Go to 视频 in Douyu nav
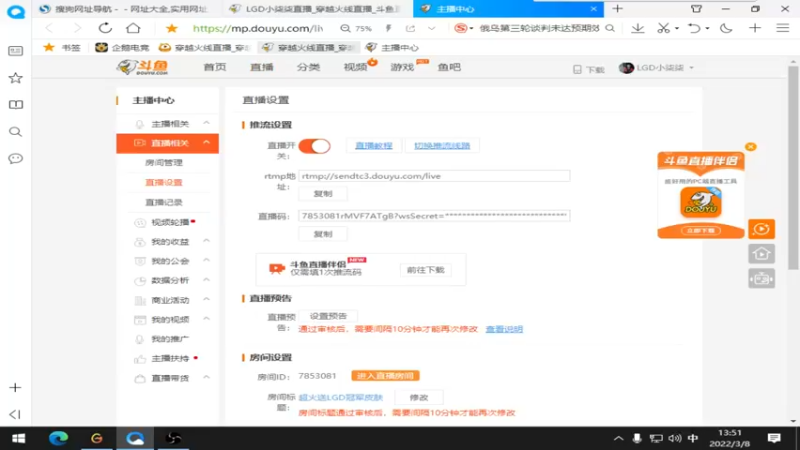This screenshot has height=450, width=800. (x=356, y=67)
